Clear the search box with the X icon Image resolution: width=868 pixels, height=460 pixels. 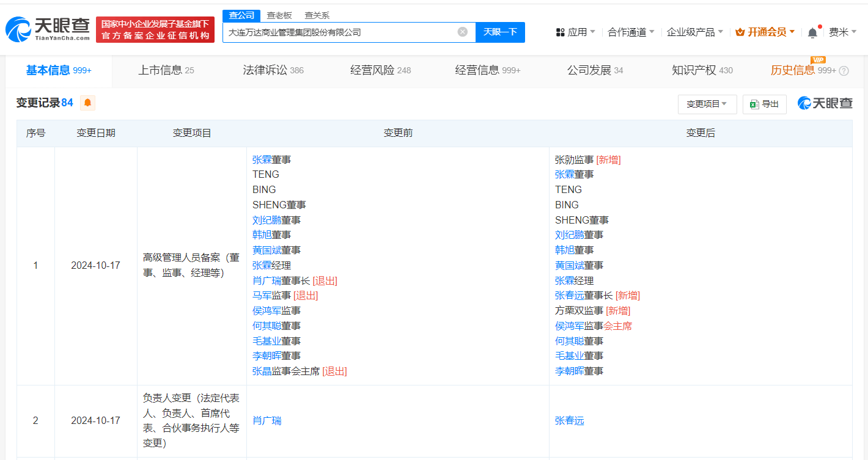tap(463, 32)
